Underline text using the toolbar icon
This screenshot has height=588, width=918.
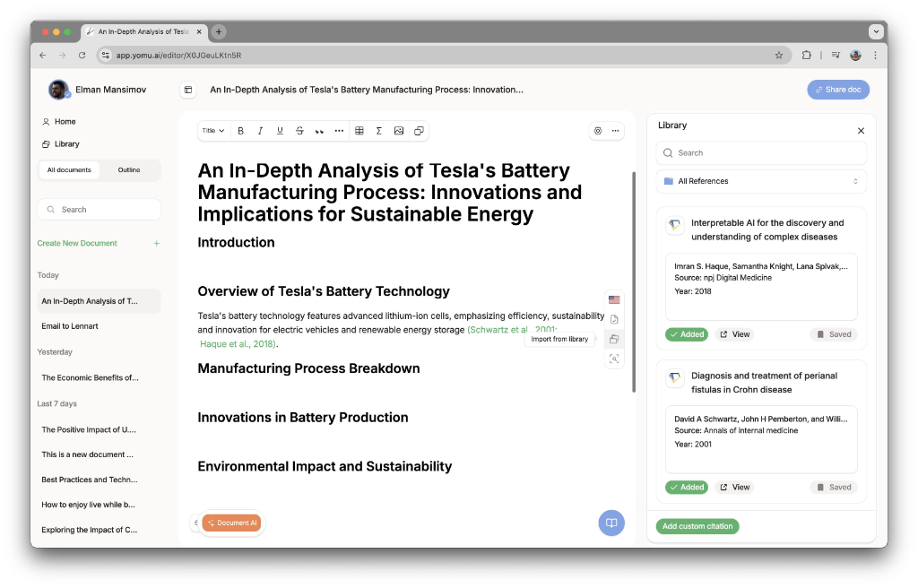pyautogui.click(x=280, y=131)
